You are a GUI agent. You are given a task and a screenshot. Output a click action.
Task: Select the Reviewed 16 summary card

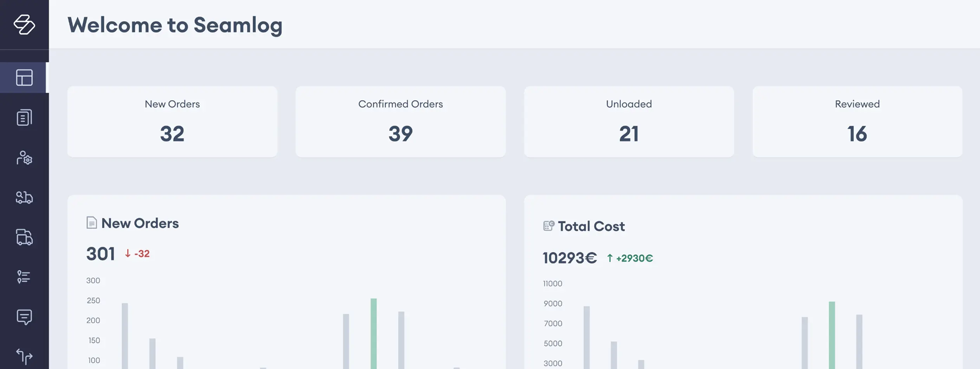857,122
